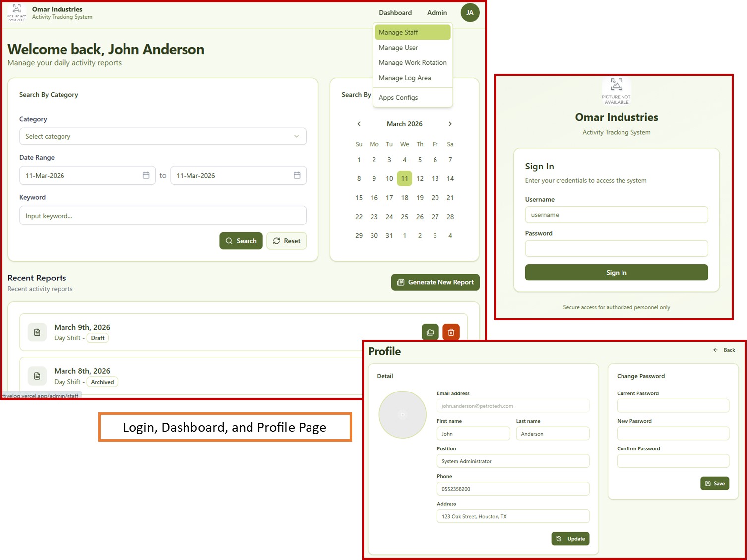
Task: Choose Manage Work Rotation menu item
Action: click(412, 63)
